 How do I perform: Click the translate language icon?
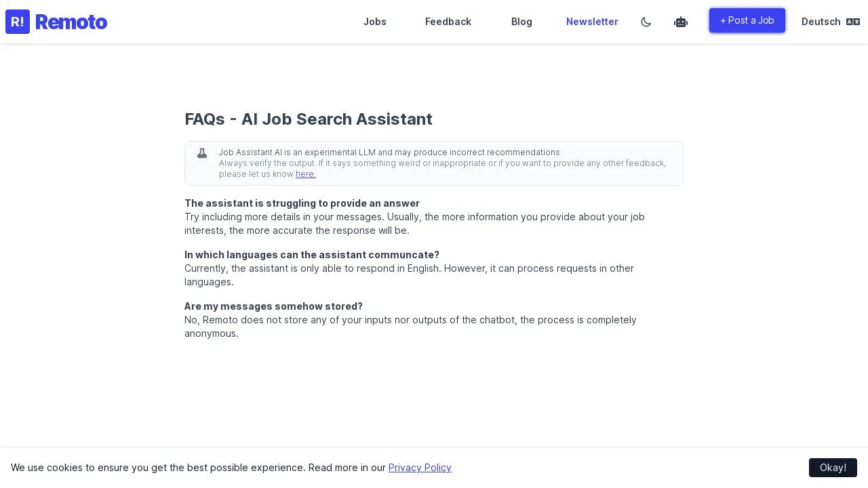[853, 22]
